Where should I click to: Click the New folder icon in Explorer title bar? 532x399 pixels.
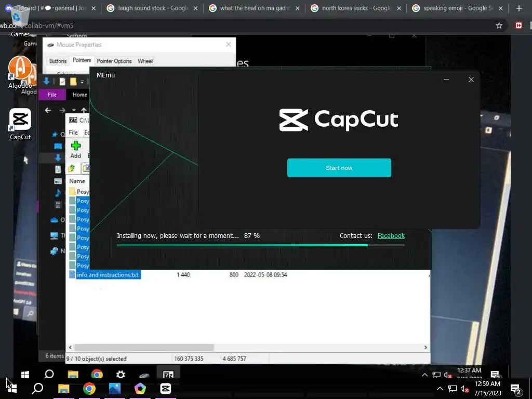point(73,82)
